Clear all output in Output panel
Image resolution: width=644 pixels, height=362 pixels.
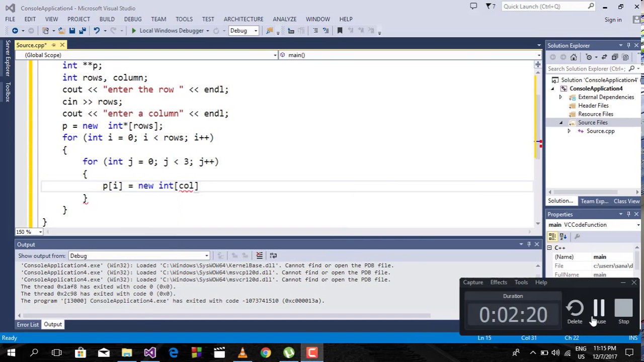point(259,256)
